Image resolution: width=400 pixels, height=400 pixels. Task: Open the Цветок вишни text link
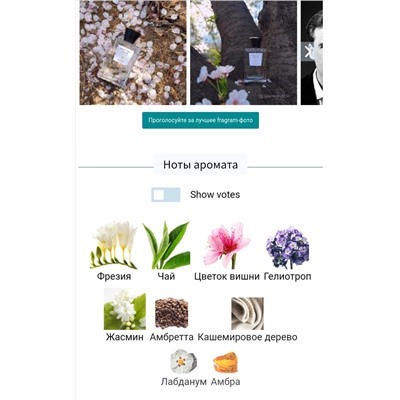coord(227,276)
